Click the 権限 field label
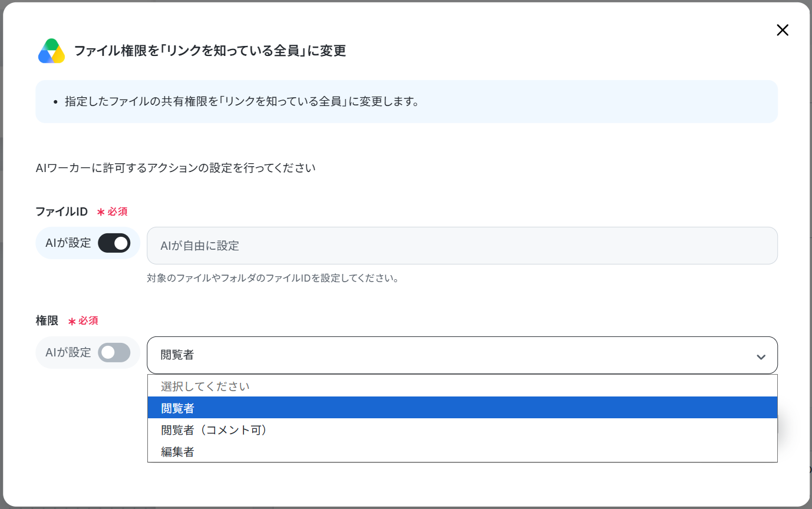Image resolution: width=812 pixels, height=509 pixels. [47, 320]
